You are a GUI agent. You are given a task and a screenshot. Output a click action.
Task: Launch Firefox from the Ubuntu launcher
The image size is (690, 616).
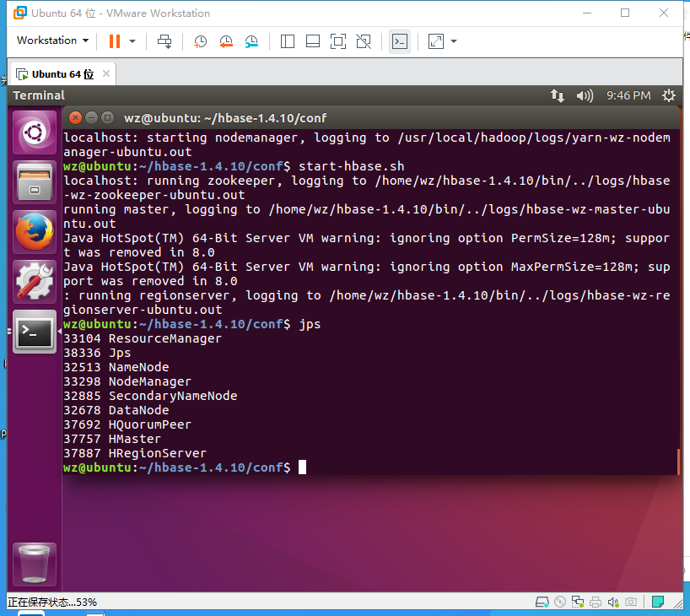pyautogui.click(x=35, y=231)
